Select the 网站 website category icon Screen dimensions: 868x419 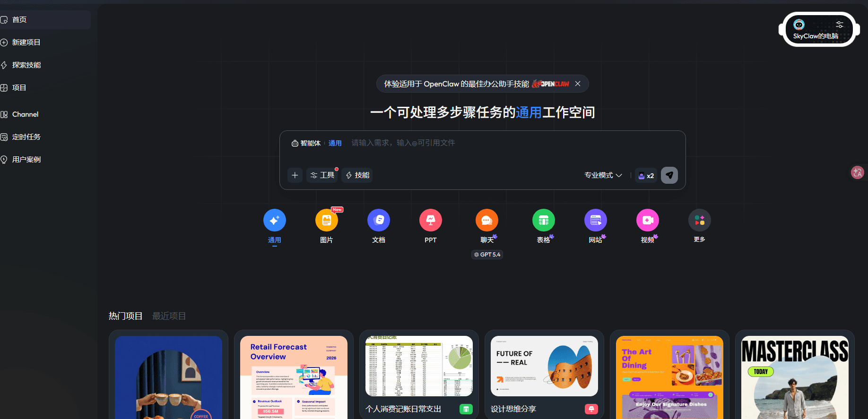tap(596, 220)
